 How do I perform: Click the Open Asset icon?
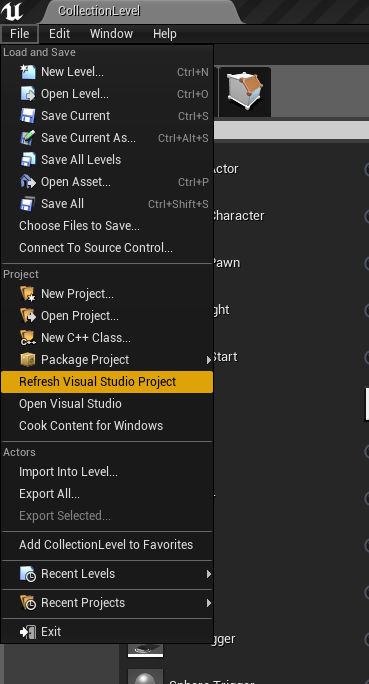click(x=28, y=181)
